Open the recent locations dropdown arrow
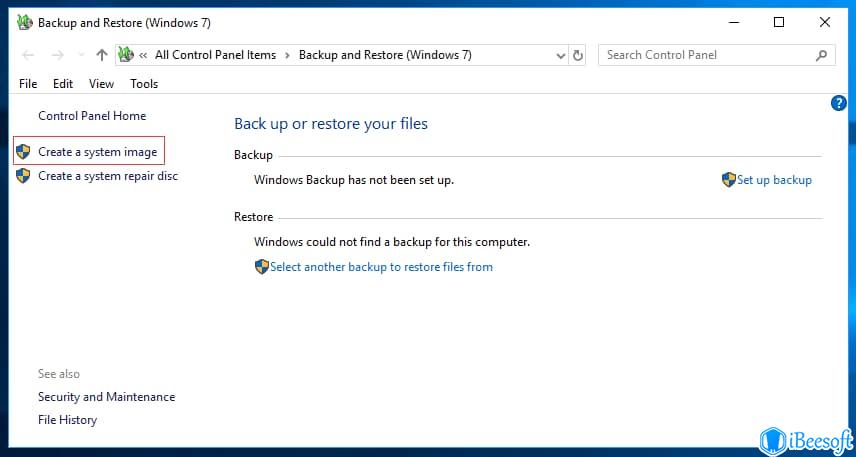 81,55
